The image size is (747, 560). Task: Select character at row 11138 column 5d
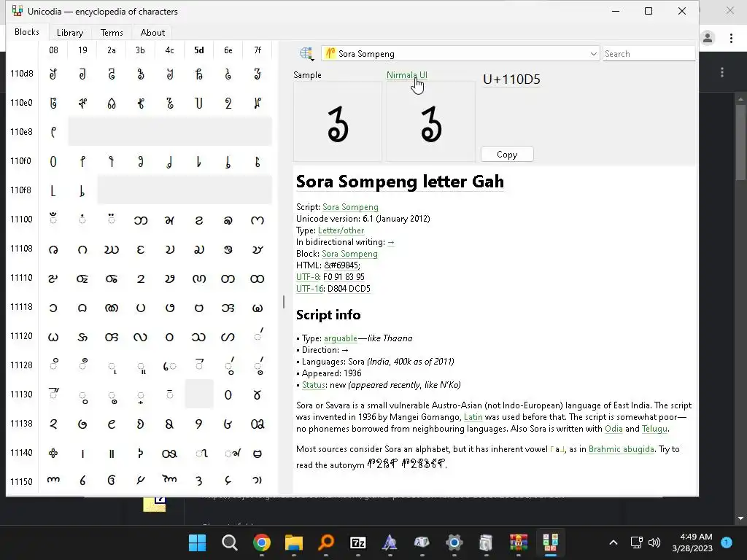tap(198, 424)
